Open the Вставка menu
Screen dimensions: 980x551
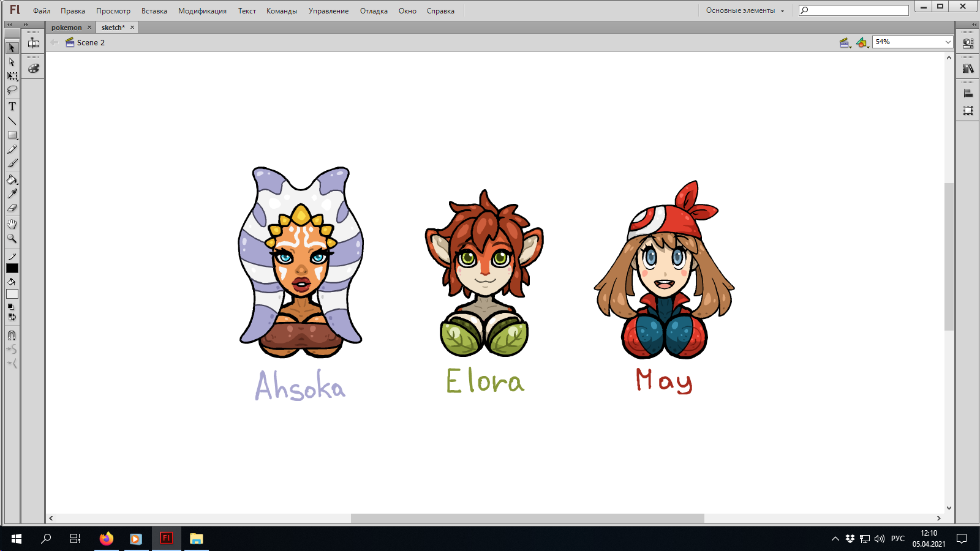coord(154,11)
